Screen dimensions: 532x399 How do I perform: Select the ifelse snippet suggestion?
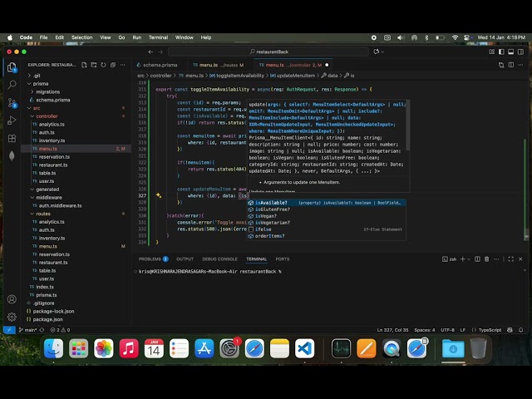tap(326, 229)
